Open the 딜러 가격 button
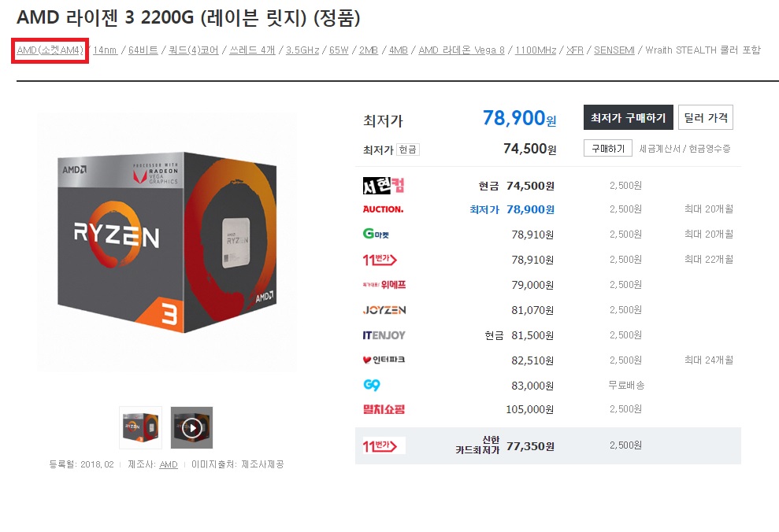Viewport: 779px width, 532px height. 706,117
